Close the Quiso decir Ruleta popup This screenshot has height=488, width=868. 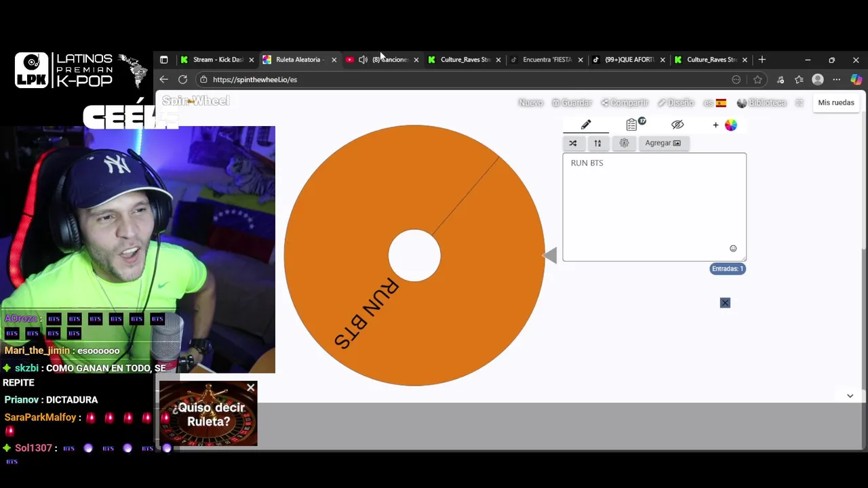(250, 388)
